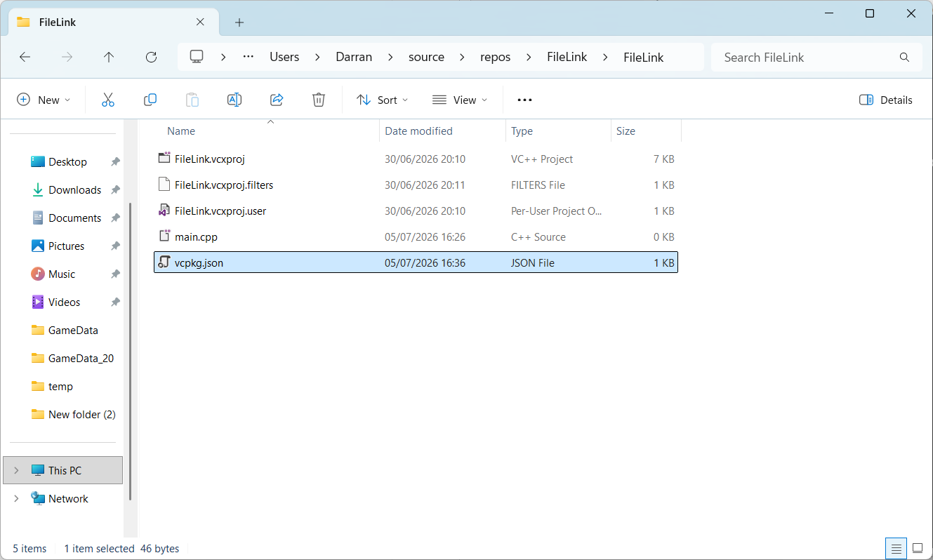
Task: Expand chevron after source breadcrumb
Action: click(x=463, y=58)
